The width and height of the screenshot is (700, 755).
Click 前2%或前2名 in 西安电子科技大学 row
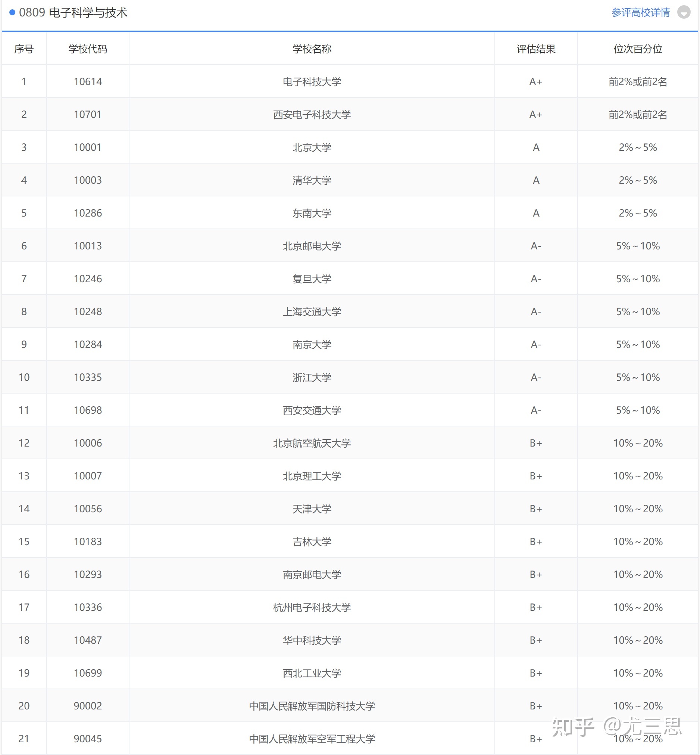(638, 115)
